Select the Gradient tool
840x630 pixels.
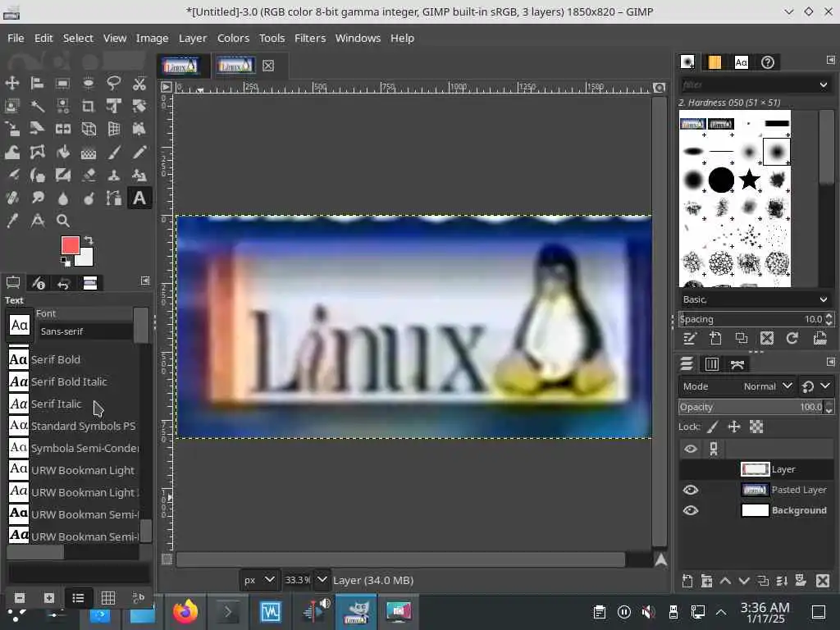coord(89,153)
